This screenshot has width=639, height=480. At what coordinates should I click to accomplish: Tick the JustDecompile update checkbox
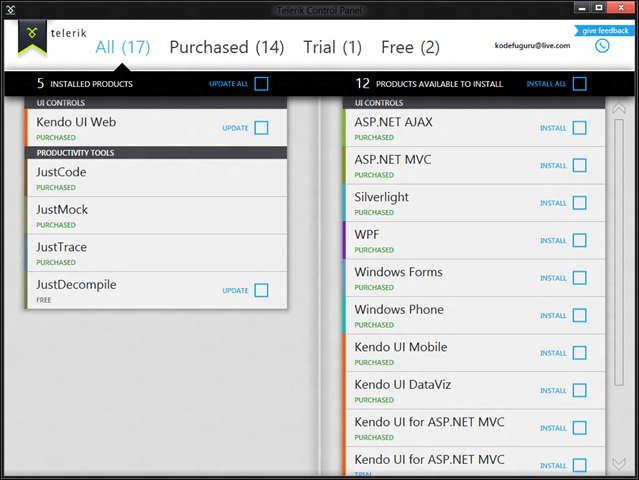point(261,291)
